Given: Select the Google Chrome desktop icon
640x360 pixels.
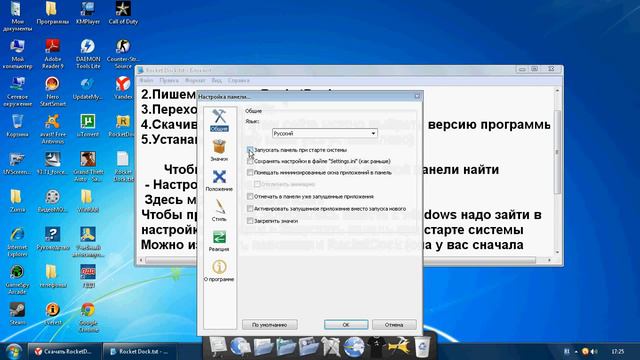Looking at the screenshot, I should [88, 317].
